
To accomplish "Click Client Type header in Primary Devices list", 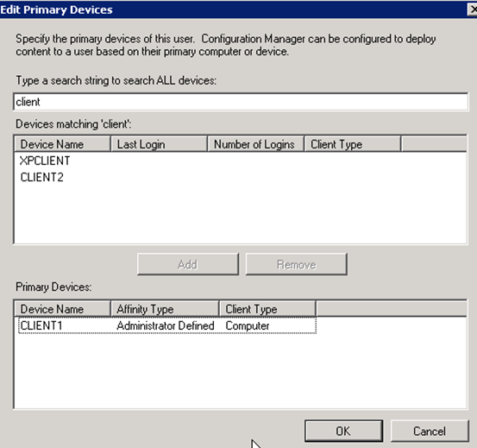I will [267, 309].
